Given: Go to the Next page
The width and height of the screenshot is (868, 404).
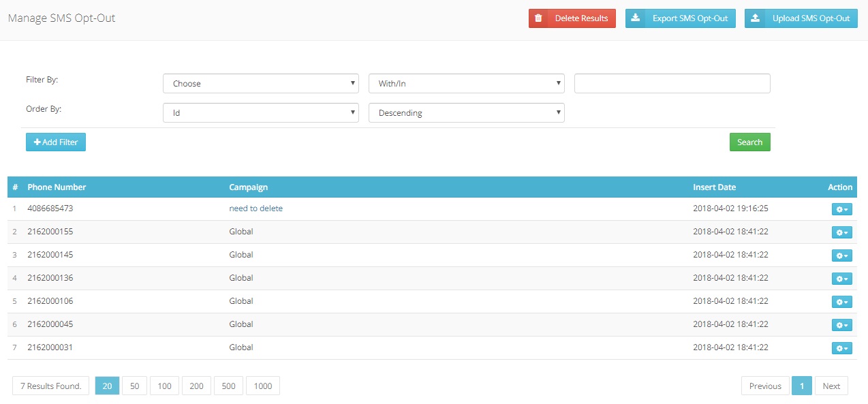Looking at the screenshot, I should pos(831,386).
